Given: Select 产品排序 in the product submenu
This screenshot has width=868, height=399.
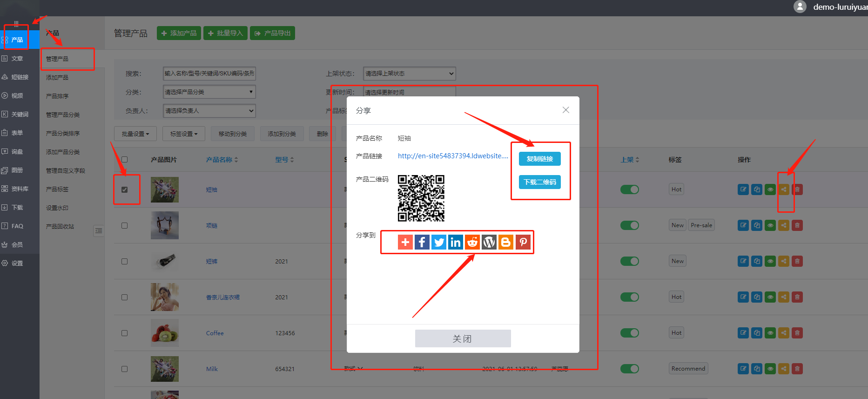Looking at the screenshot, I should click(57, 96).
